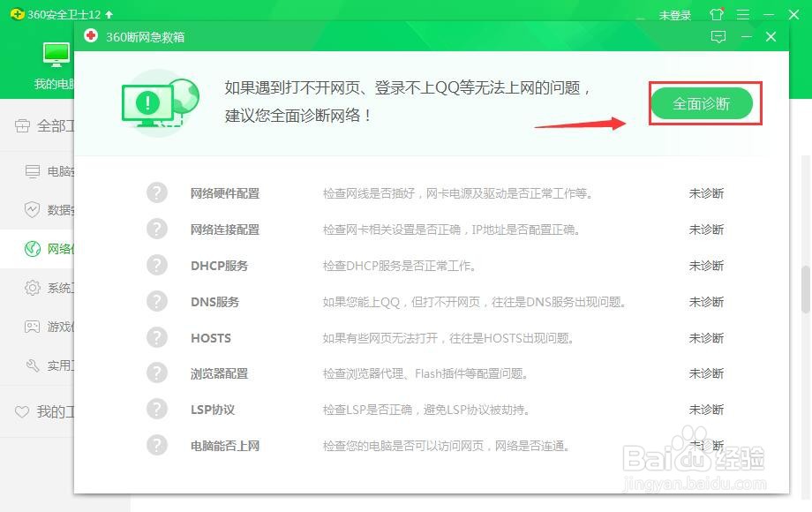Minimize the 360安全卫士 main window

click(x=769, y=14)
